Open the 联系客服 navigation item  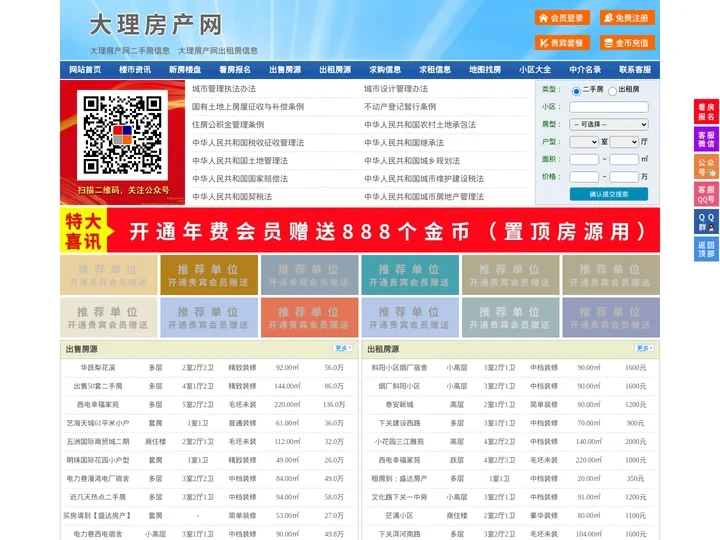(635, 70)
